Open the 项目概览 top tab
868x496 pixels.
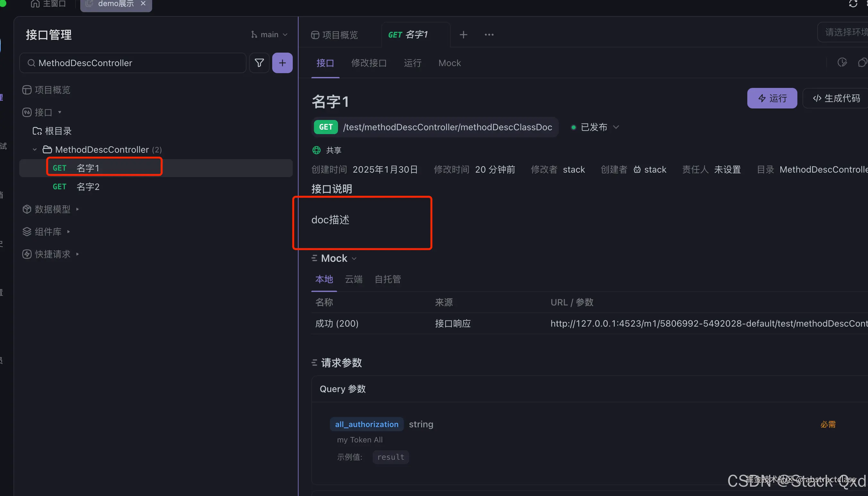coord(334,35)
